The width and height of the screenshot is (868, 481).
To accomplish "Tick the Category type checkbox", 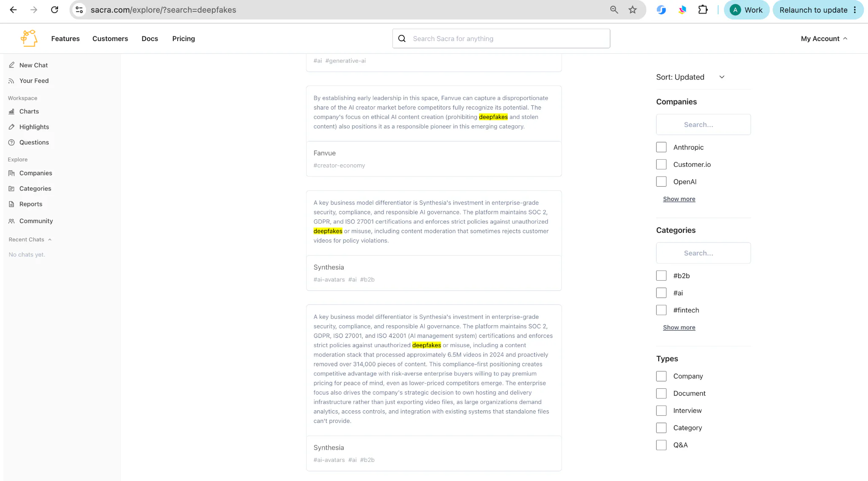I will coord(661,428).
